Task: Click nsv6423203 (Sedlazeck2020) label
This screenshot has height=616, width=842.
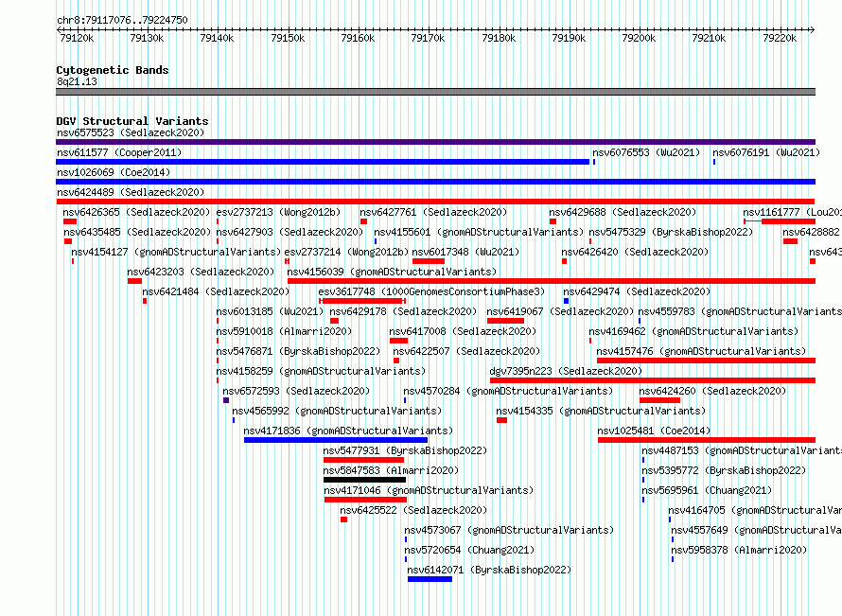Action: tap(201, 272)
